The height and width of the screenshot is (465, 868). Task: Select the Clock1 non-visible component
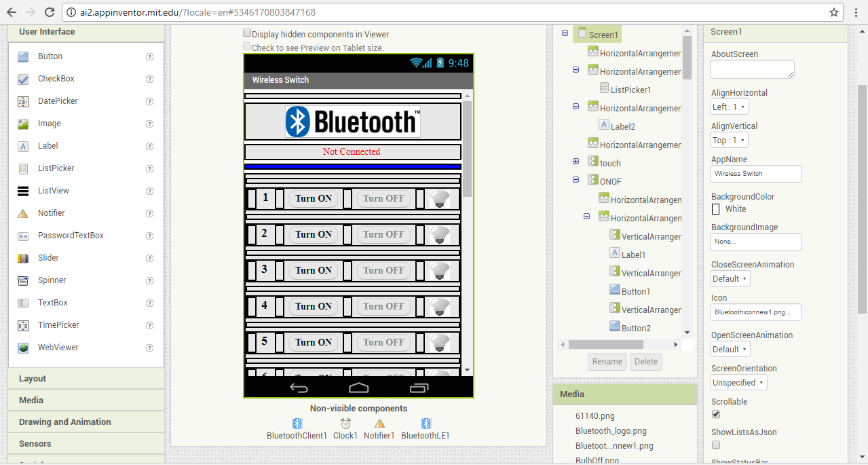345,430
